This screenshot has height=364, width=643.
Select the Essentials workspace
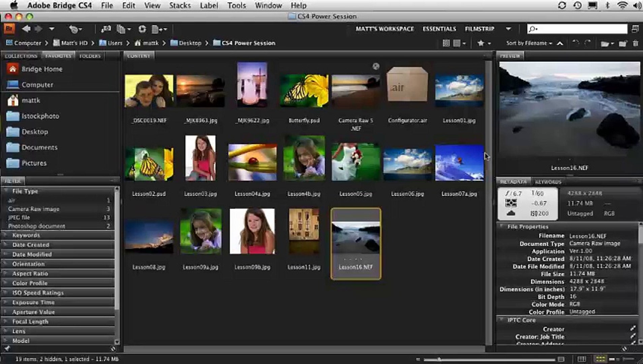point(439,29)
